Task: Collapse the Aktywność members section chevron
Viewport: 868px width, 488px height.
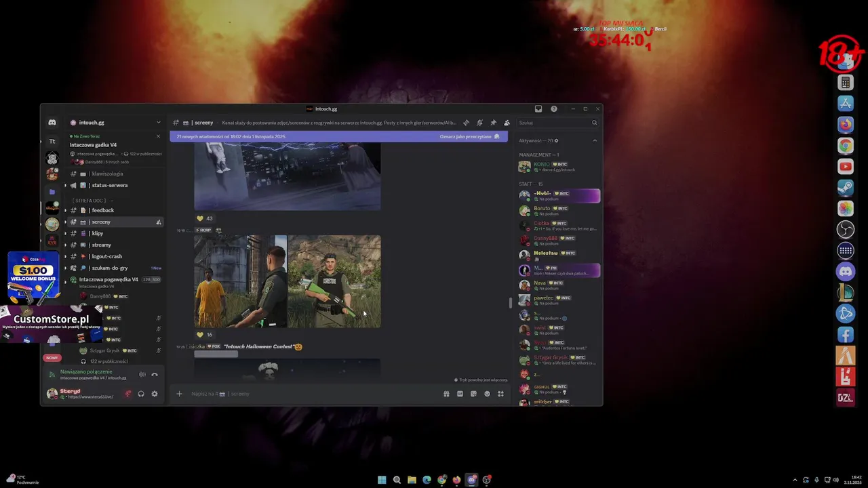Action: [595, 140]
